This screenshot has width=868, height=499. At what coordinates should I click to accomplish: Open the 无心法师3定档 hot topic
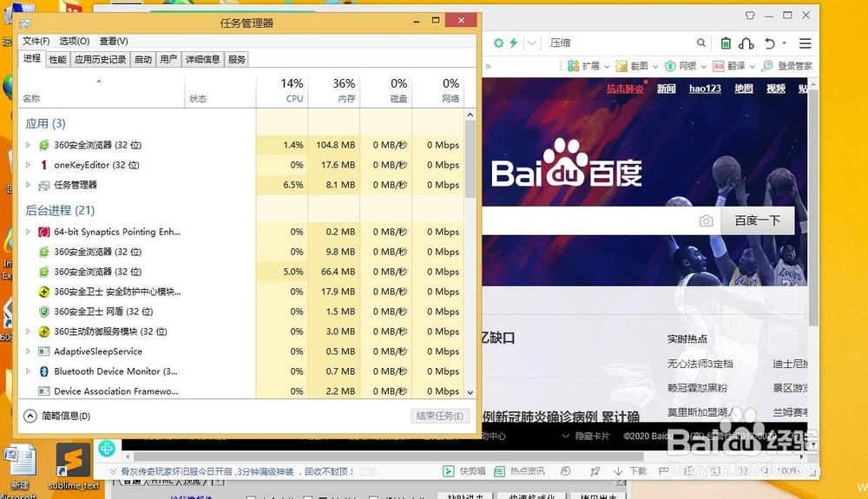(700, 364)
